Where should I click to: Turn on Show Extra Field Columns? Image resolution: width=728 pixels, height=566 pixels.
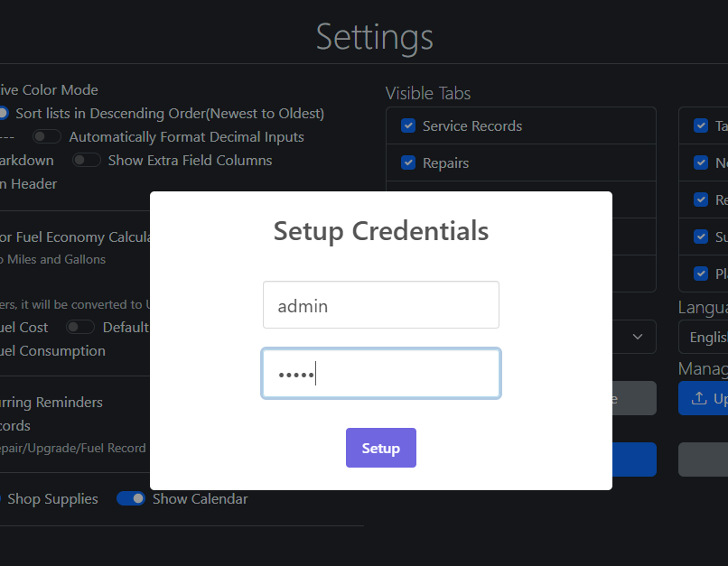(86, 161)
